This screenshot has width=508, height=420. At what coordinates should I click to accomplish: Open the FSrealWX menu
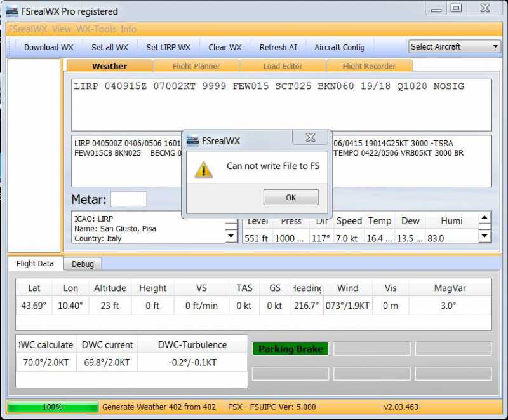[x=28, y=29]
